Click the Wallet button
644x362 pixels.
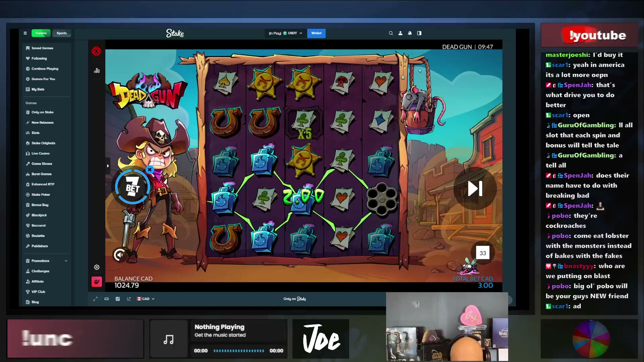coord(316,33)
